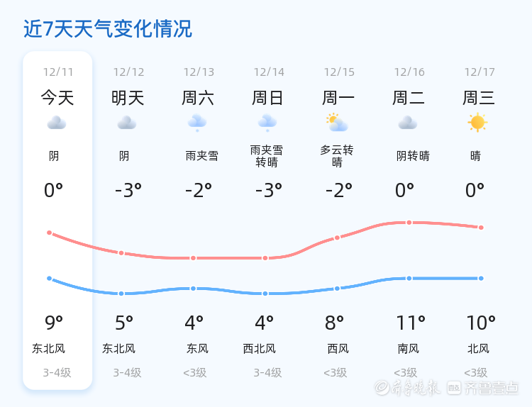
Task: Select the 周六 day heading
Action: click(198, 98)
